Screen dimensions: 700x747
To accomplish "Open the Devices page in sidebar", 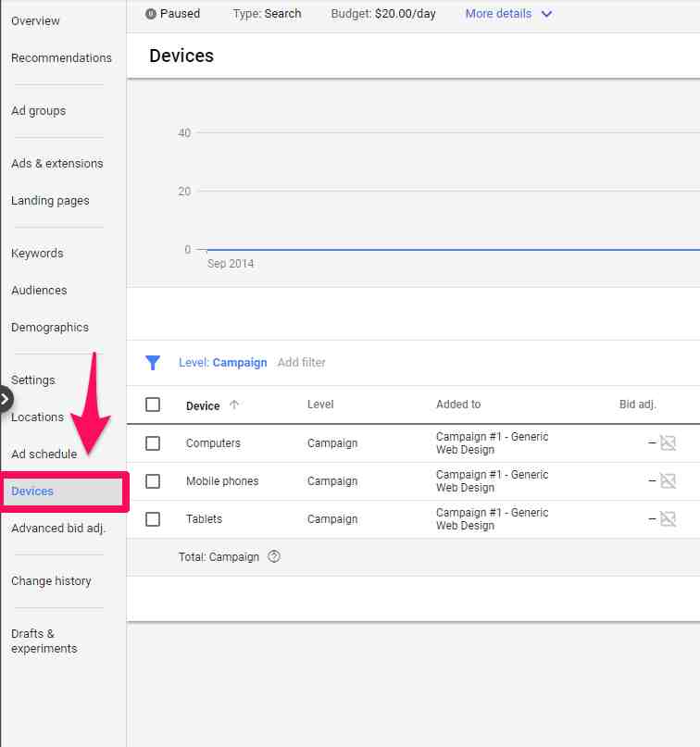I will pyautogui.click(x=32, y=492).
